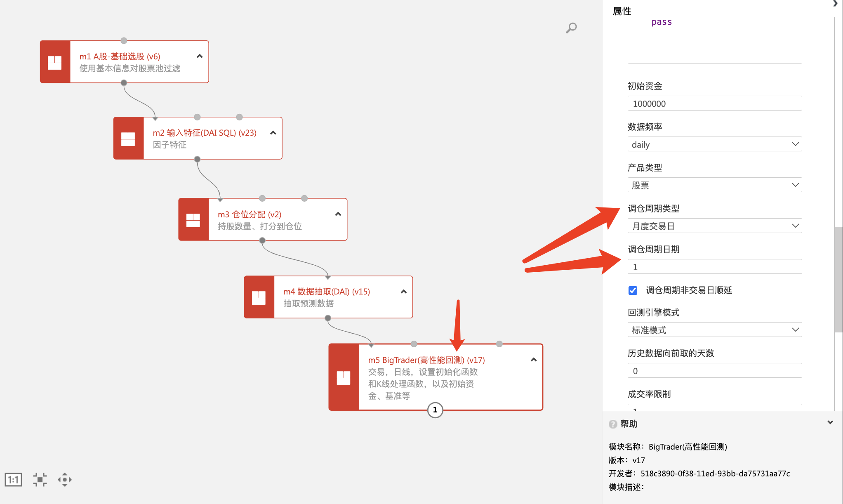
Task: Click the m5 output port numbered 1
Action: pyautogui.click(x=435, y=410)
